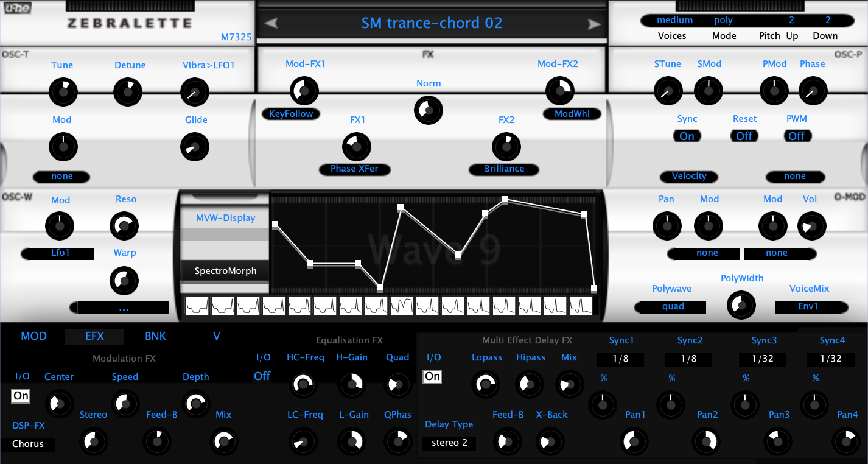Load the next preset with right arrow
The width and height of the screenshot is (868, 464).
point(593,24)
